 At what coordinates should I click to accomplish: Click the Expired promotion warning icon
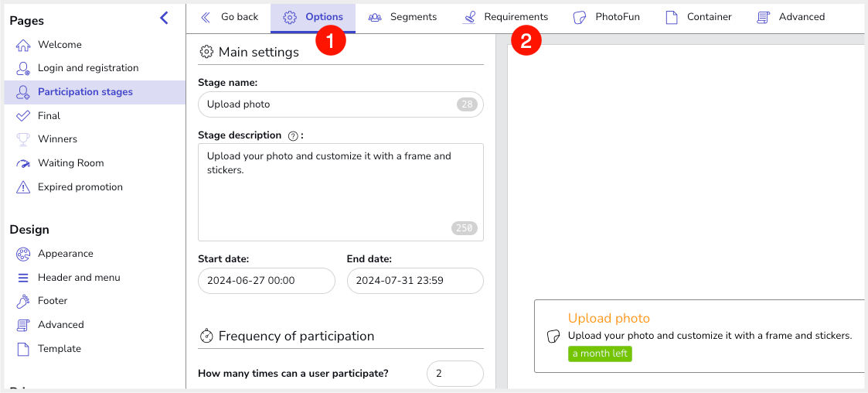pyautogui.click(x=22, y=187)
